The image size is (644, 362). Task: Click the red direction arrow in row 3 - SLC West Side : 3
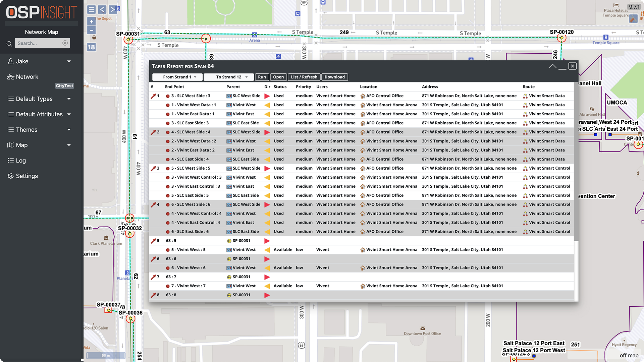pos(267,96)
